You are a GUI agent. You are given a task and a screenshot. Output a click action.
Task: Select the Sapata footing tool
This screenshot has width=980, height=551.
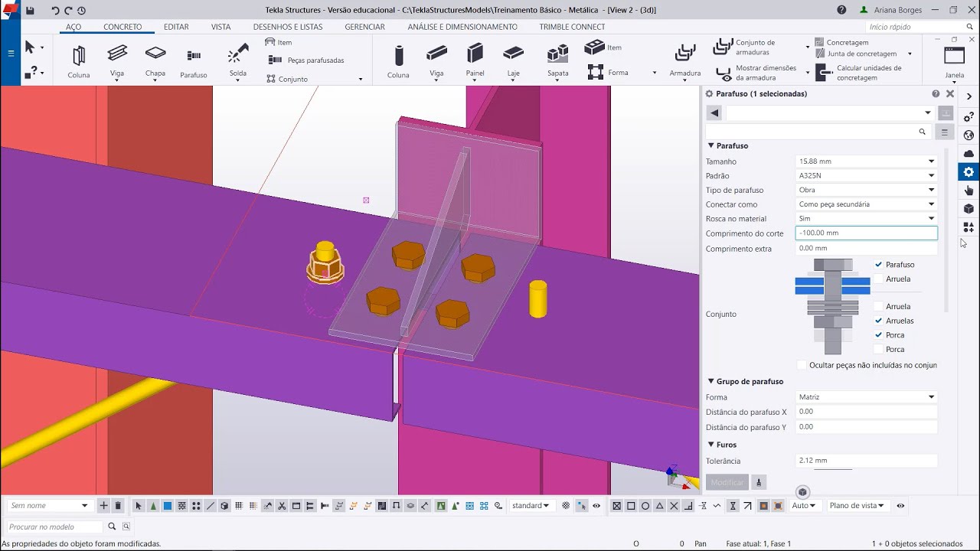pos(558,61)
